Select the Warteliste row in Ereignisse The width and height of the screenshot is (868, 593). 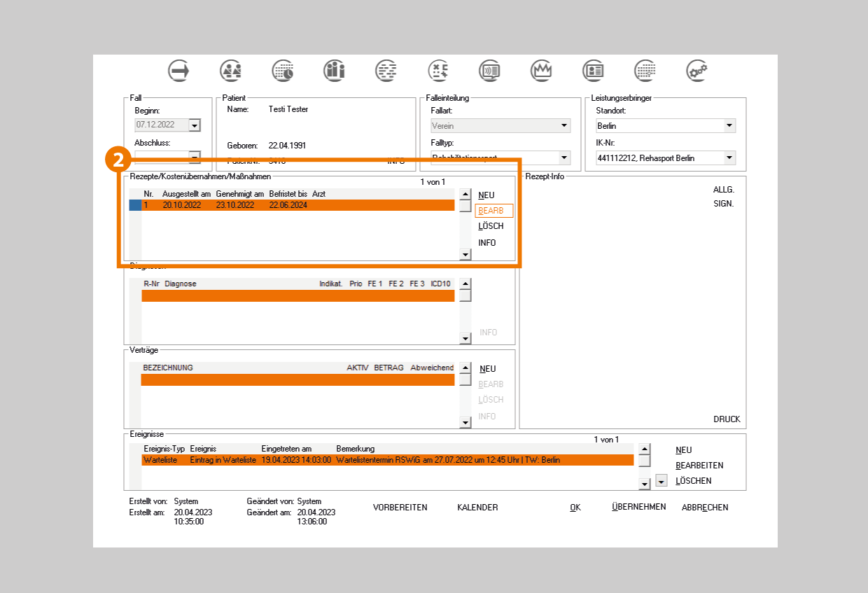tap(386, 460)
